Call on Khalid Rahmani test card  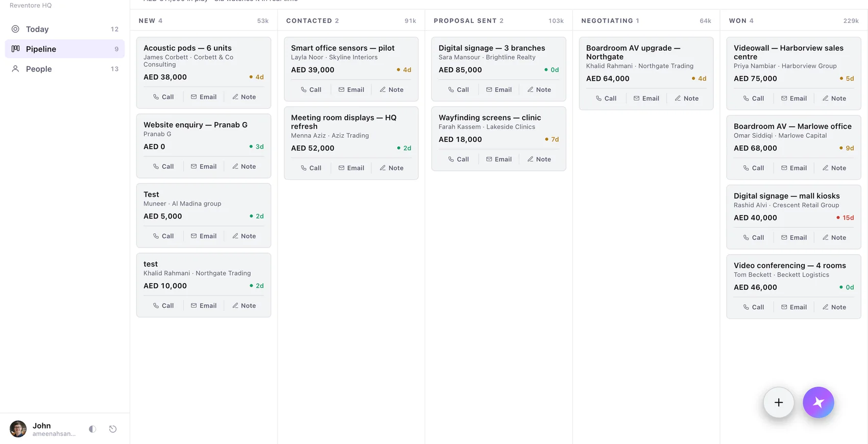(163, 306)
